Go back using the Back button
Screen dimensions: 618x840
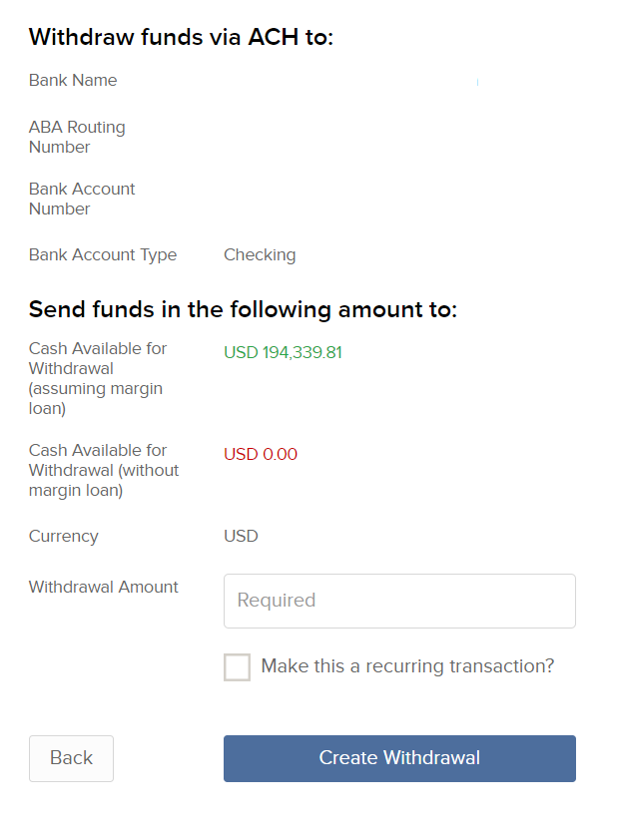[x=71, y=758]
